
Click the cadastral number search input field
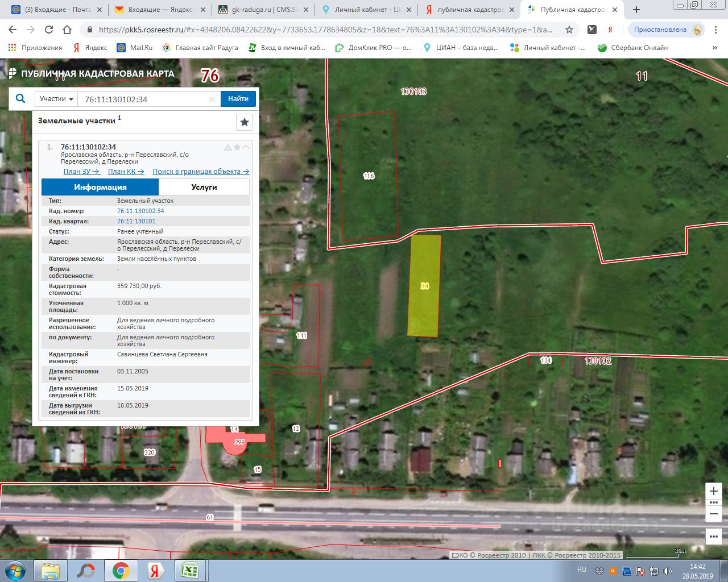144,99
